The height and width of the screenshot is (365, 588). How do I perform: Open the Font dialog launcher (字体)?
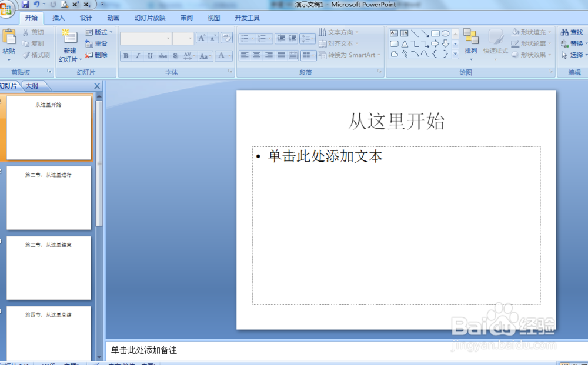[x=230, y=71]
